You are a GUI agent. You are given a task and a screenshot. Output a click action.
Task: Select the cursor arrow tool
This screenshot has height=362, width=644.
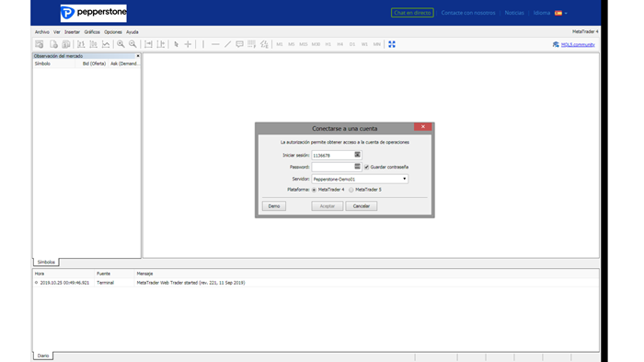(177, 44)
